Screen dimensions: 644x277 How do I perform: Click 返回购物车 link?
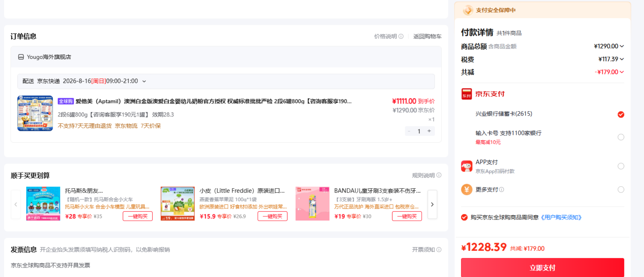427,37
